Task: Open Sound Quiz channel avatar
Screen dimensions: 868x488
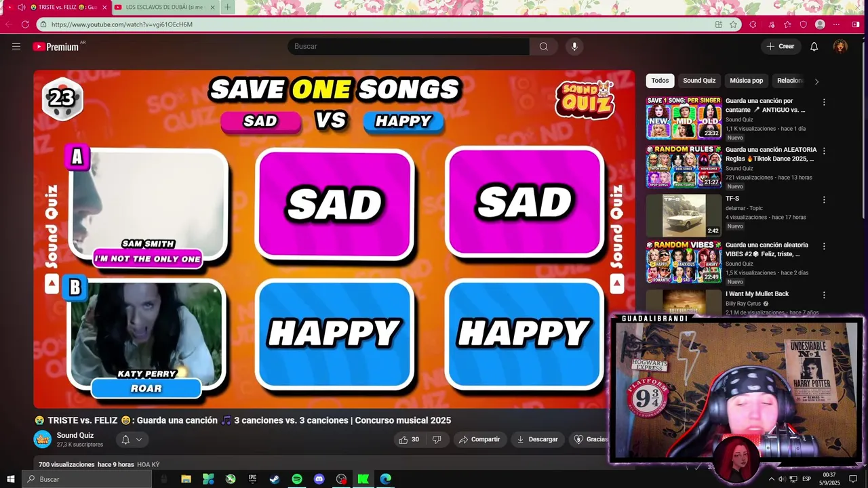Action: tap(43, 439)
